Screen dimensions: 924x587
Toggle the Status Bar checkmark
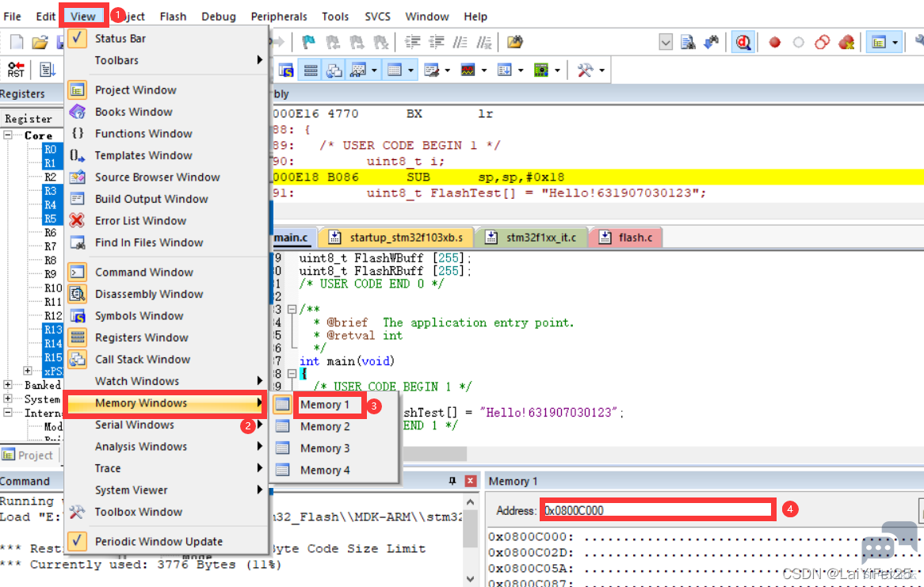(x=77, y=38)
